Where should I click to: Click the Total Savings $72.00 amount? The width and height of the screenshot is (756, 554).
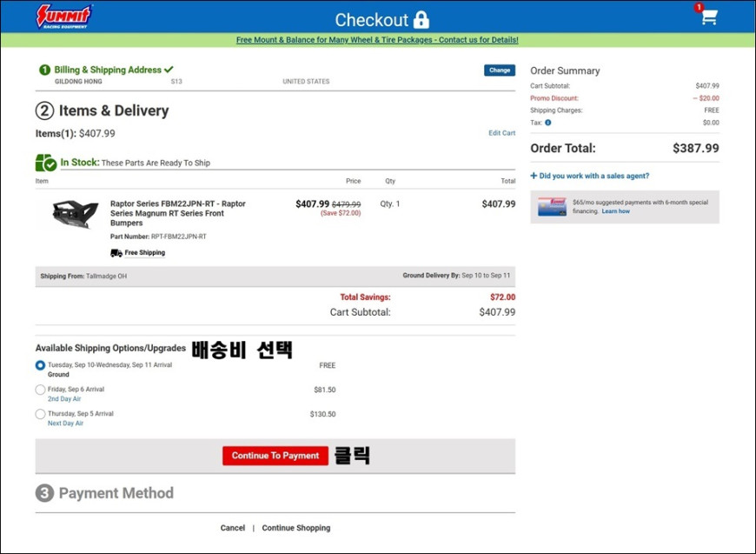503,297
